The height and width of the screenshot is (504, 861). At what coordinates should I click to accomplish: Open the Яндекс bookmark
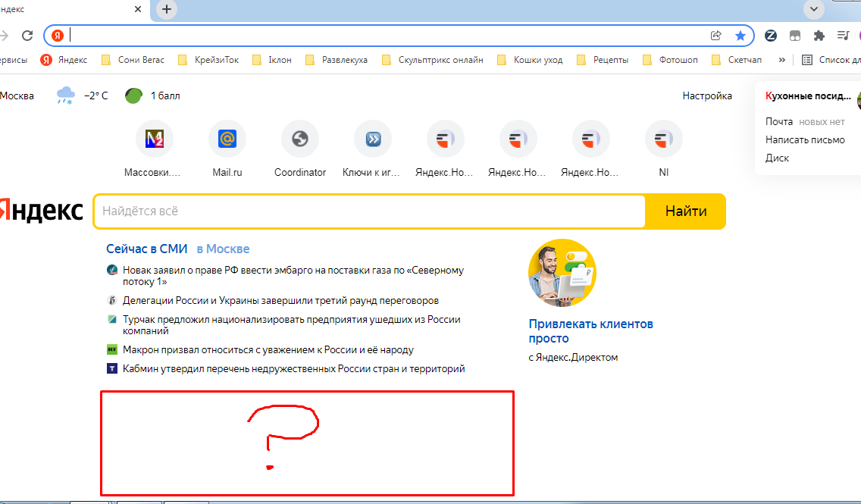coord(64,60)
